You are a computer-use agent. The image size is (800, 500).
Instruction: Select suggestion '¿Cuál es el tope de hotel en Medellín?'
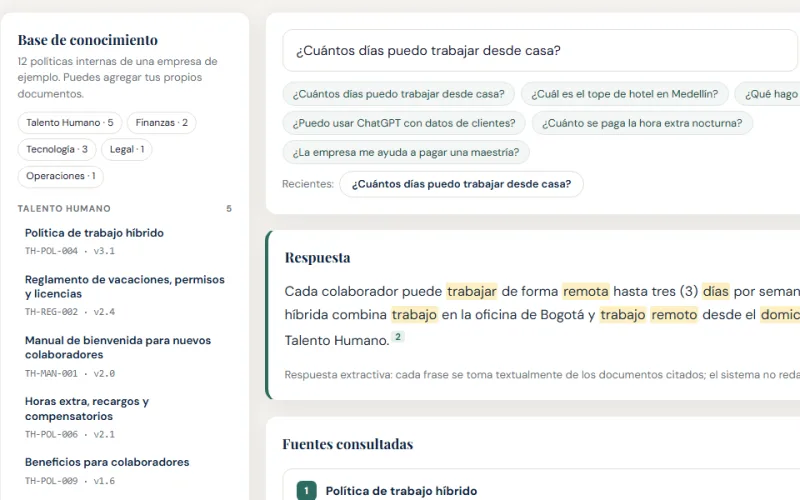point(624,94)
